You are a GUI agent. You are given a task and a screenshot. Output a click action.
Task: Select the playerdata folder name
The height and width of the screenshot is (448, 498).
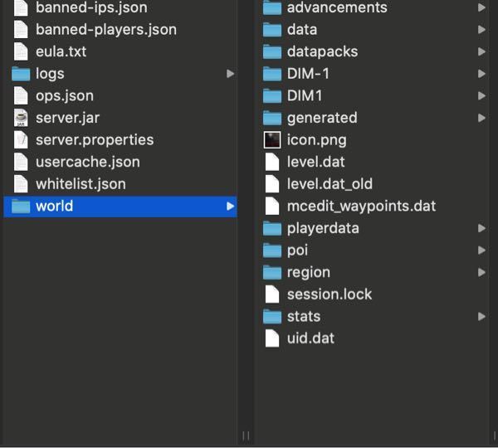(x=323, y=229)
